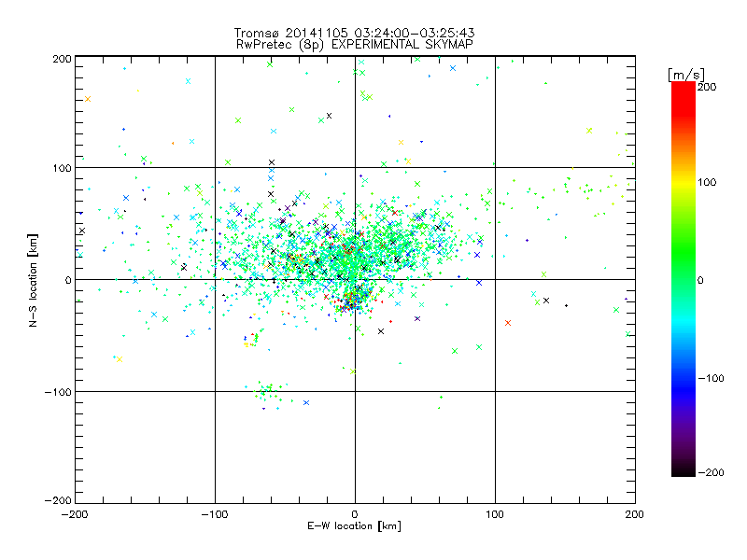This screenshot has height=560, width=747.
Task: Click the y-axis label "-100" on the left
Action: pyautogui.click(x=58, y=392)
